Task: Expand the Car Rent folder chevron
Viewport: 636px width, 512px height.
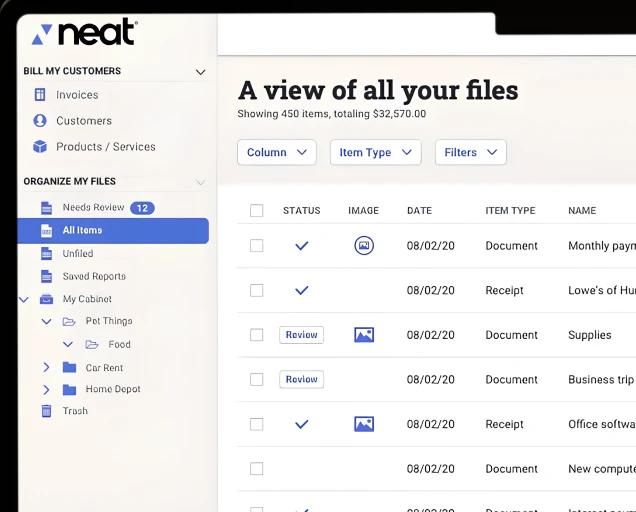Action: tap(46, 367)
